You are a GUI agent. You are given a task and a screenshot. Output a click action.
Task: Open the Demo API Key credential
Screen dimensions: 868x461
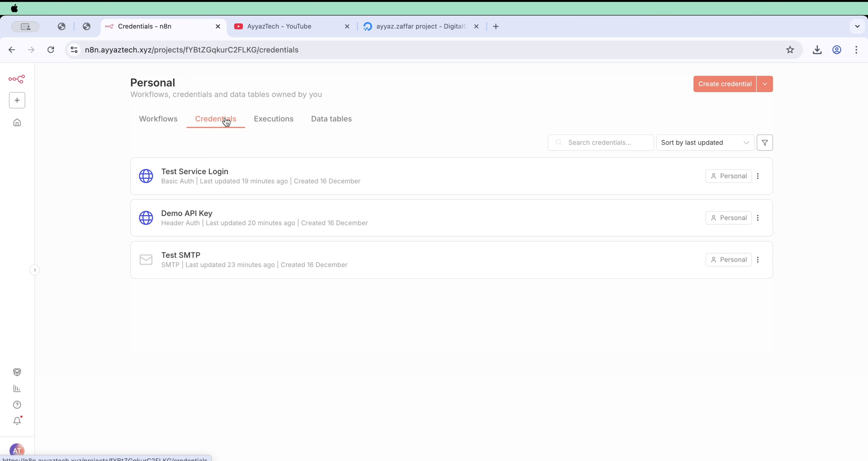click(187, 213)
